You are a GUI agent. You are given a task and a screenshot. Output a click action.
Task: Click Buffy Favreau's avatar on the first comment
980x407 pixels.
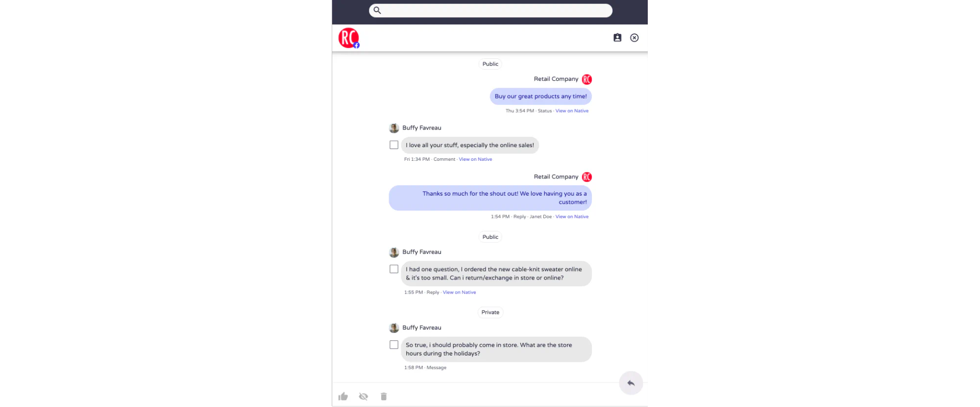(394, 128)
